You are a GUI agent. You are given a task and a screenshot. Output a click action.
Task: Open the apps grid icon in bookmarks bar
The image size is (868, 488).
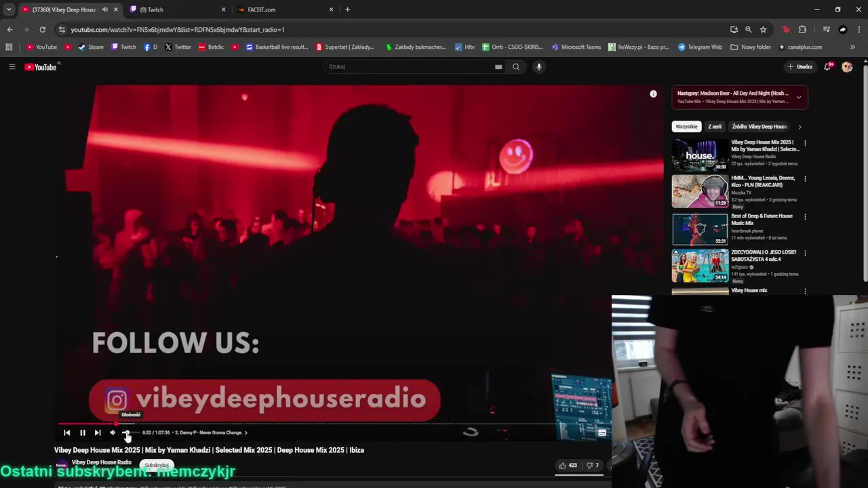(x=9, y=47)
